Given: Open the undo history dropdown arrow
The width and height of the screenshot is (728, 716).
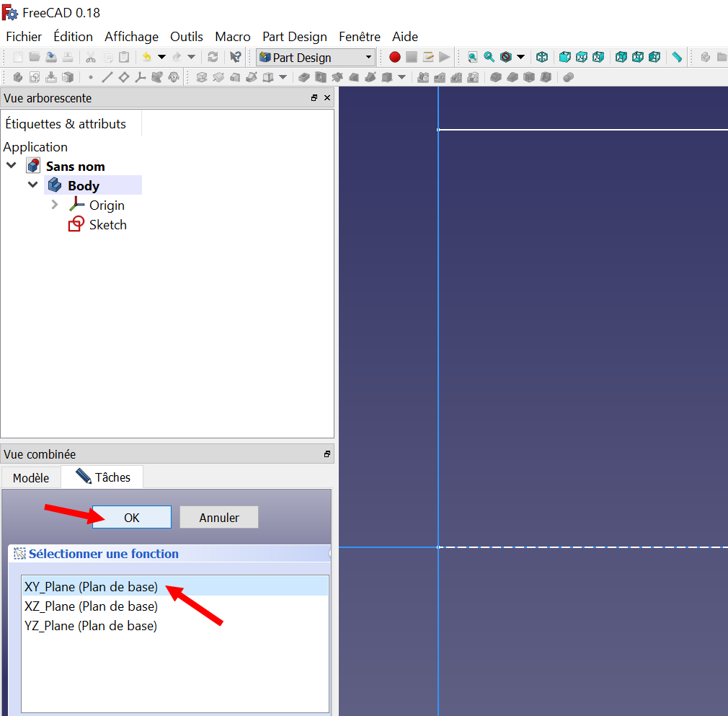Looking at the screenshot, I should [161, 57].
